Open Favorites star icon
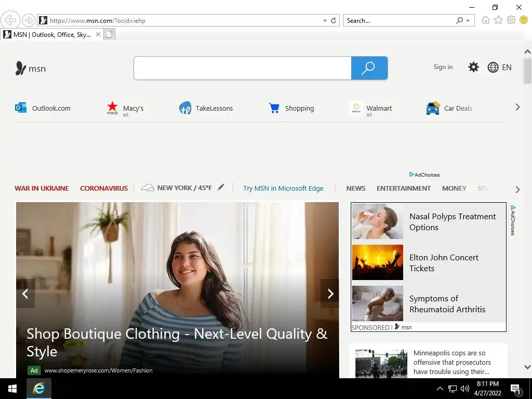 (x=498, y=20)
